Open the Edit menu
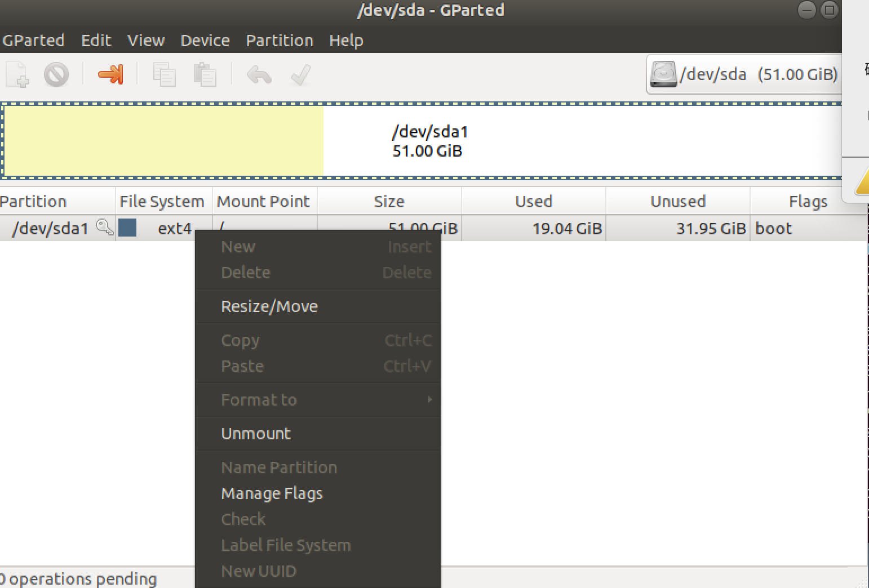 96,41
